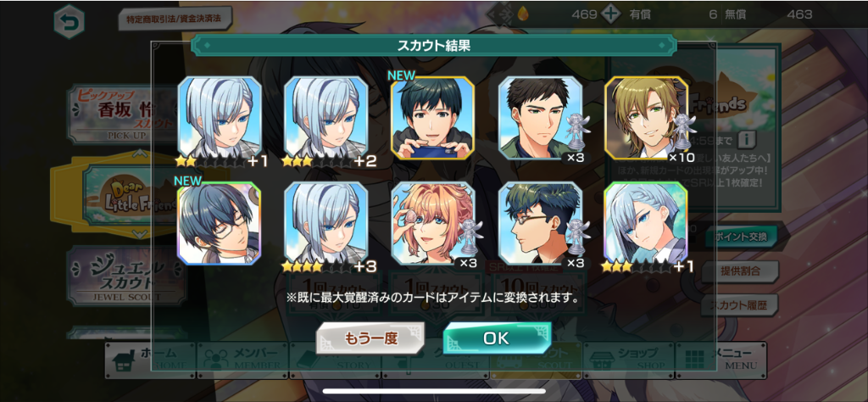
Task: Open 特定商取引法/資金決済法 notice button
Action: 175,19
